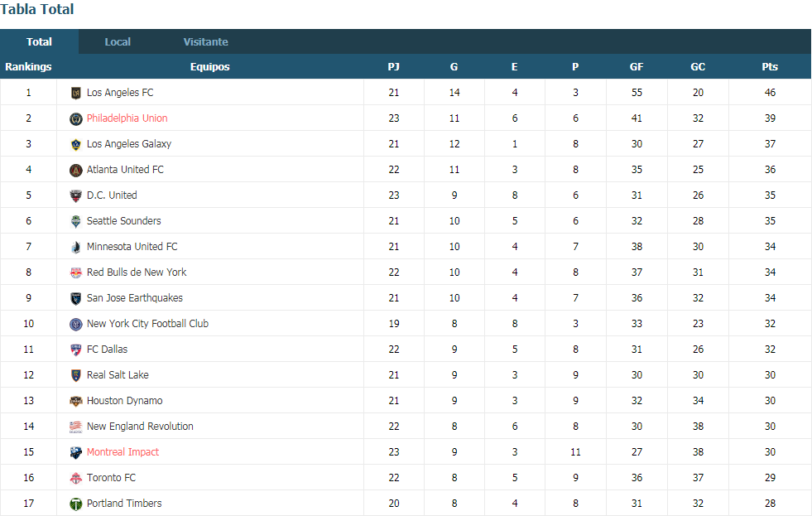The image size is (812, 516).
Task: Select the Total tab
Action: click(x=40, y=42)
